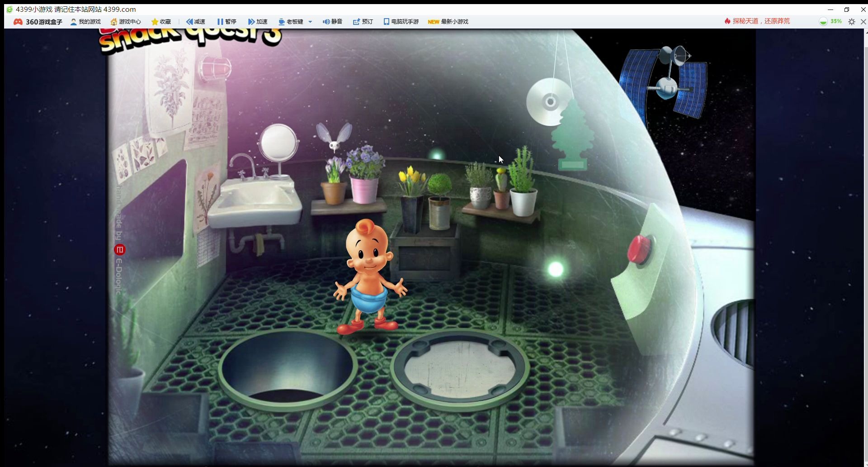The width and height of the screenshot is (868, 467).
Task: Restore down the game window
Action: 847,9
